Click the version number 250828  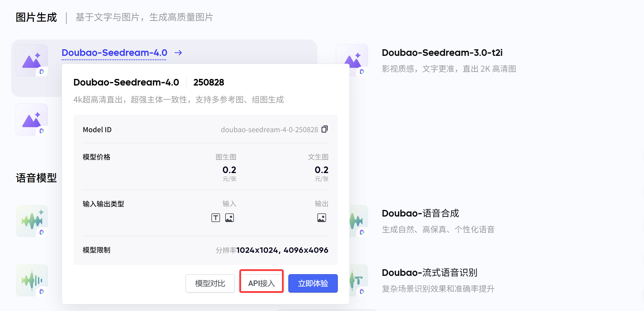pos(209,82)
